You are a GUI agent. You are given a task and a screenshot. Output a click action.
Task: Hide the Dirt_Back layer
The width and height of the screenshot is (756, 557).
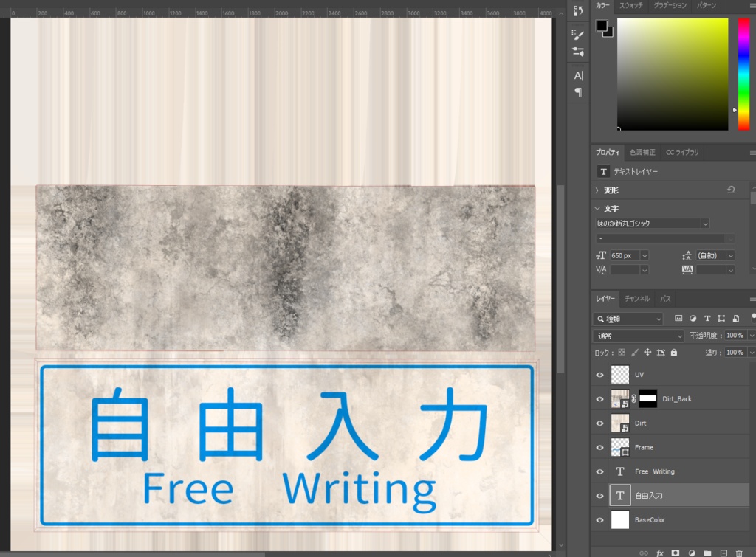pos(599,399)
